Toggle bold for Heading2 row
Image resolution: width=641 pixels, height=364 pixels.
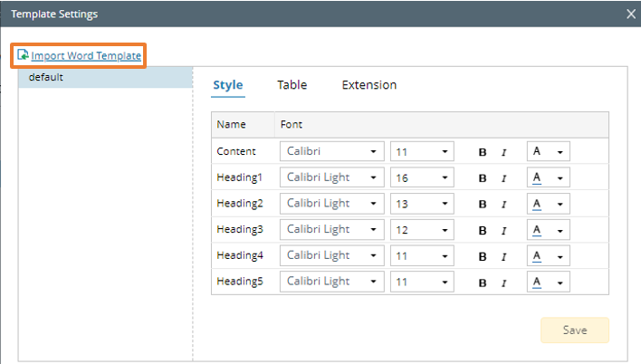pos(483,204)
